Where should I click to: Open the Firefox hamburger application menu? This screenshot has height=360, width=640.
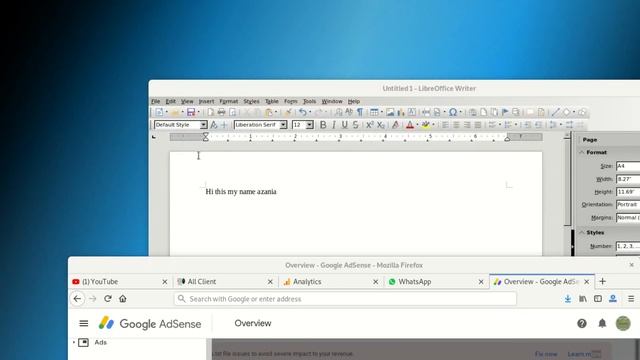click(631, 299)
